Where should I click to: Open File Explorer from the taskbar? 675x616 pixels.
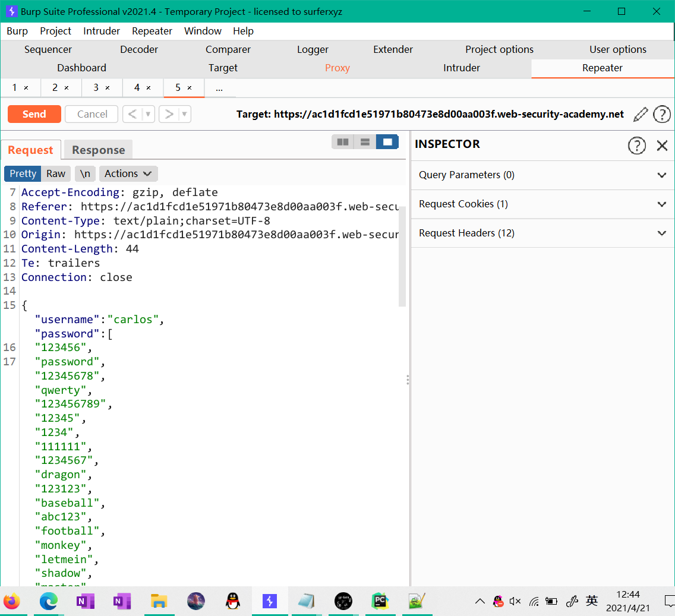pos(159,601)
